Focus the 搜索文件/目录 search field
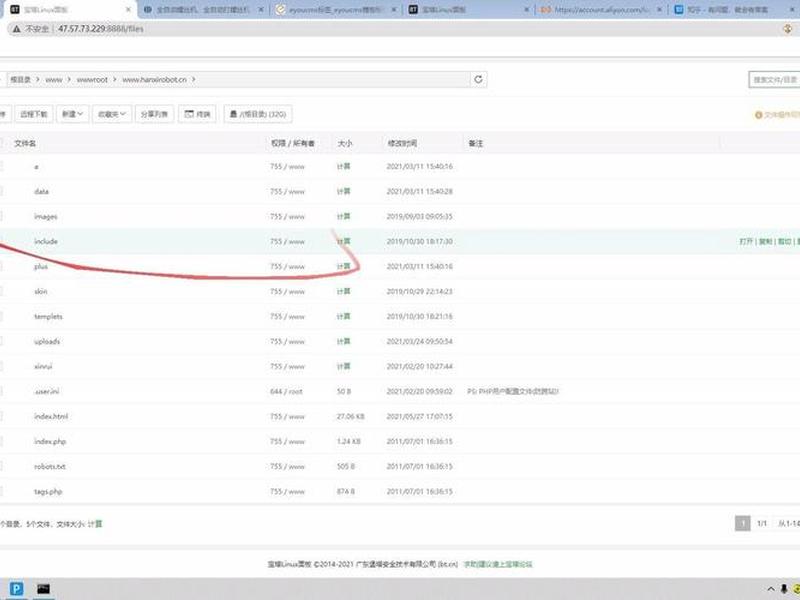Screen dimensions: 800x600 tap(774, 80)
